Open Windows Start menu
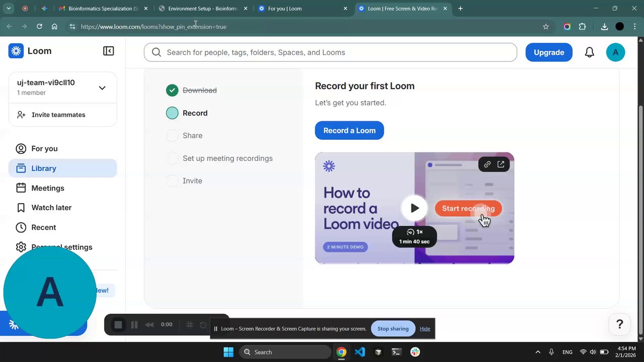The width and height of the screenshot is (644, 362). pos(228,352)
